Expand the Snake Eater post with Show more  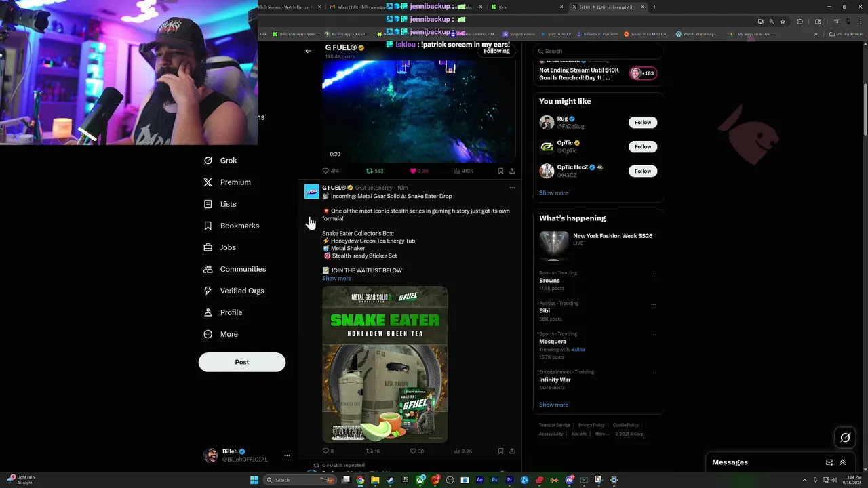336,279
